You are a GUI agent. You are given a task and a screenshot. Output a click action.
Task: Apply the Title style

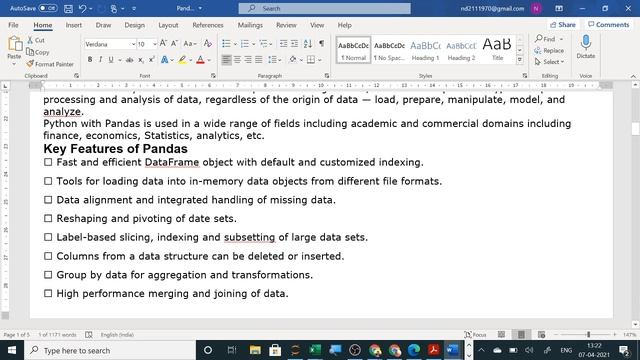[497, 50]
